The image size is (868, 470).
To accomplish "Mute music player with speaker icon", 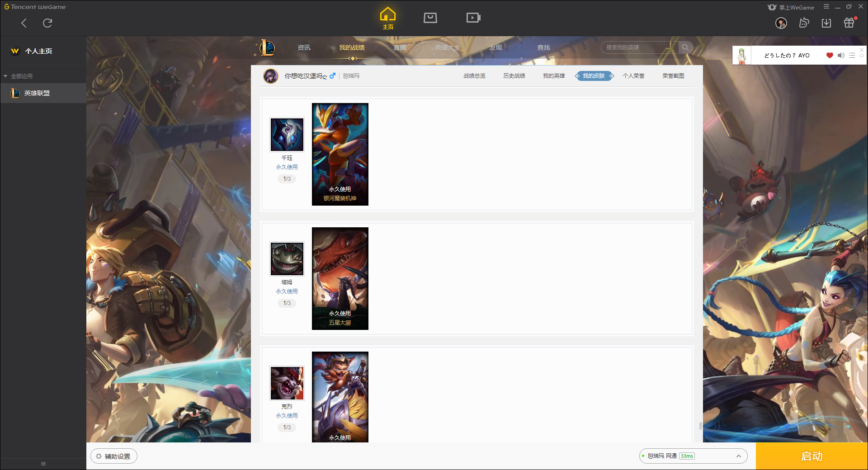I will [841, 56].
